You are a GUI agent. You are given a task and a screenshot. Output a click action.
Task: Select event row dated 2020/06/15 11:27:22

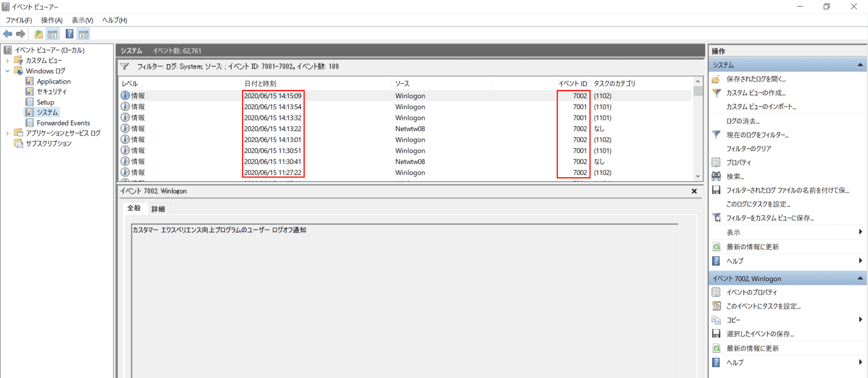pyautogui.click(x=405, y=173)
